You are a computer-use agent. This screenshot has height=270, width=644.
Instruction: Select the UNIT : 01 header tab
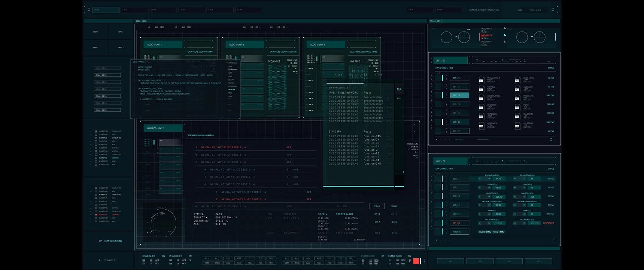[450, 60]
